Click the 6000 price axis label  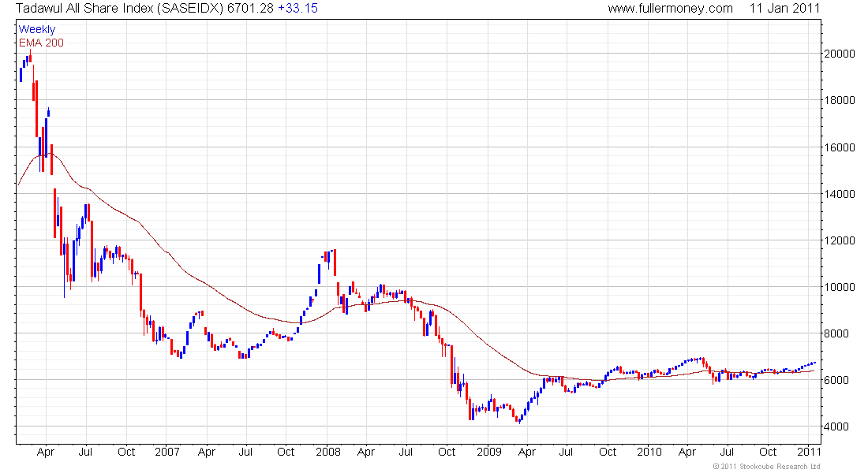point(836,379)
